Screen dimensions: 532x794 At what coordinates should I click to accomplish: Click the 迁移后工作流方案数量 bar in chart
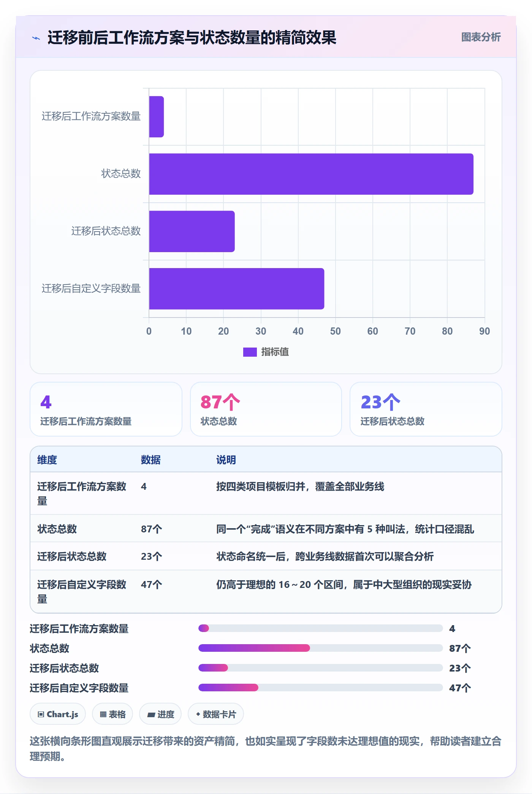coord(157,117)
